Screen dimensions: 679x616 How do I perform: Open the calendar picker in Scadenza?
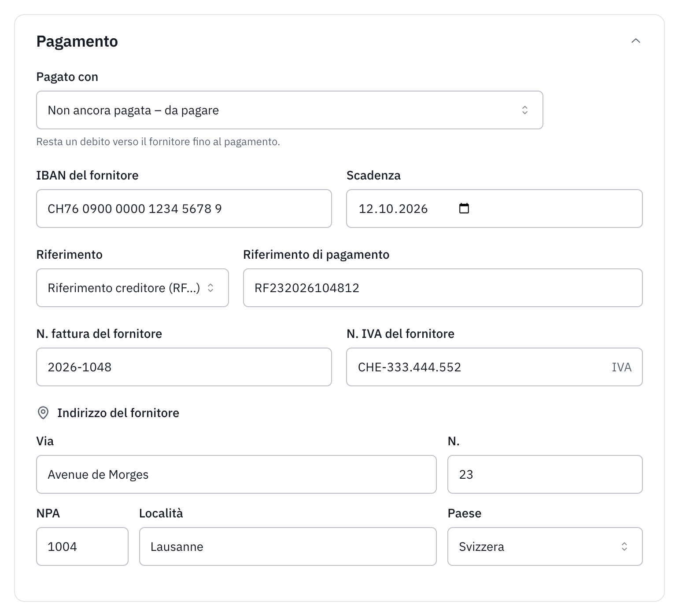click(464, 209)
